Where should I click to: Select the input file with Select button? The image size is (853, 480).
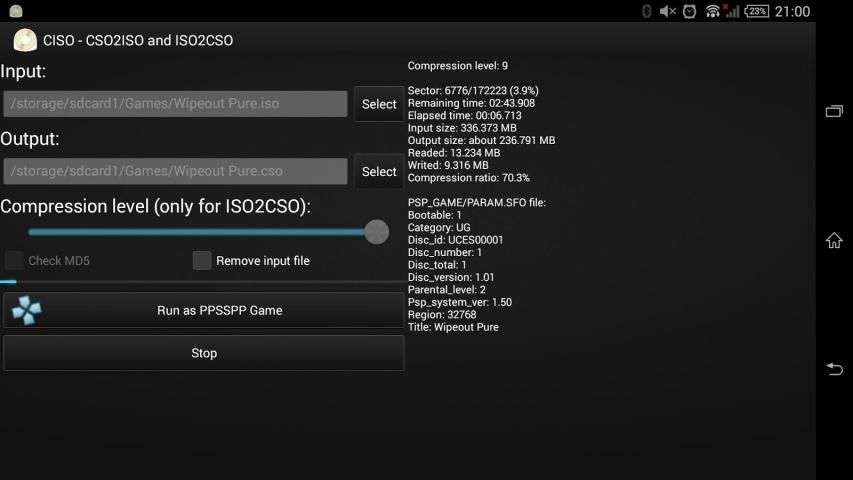point(379,104)
